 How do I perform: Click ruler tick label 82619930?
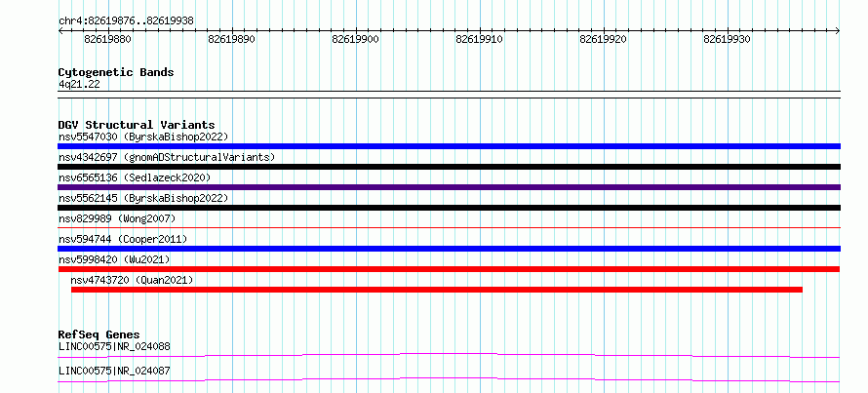[728, 39]
